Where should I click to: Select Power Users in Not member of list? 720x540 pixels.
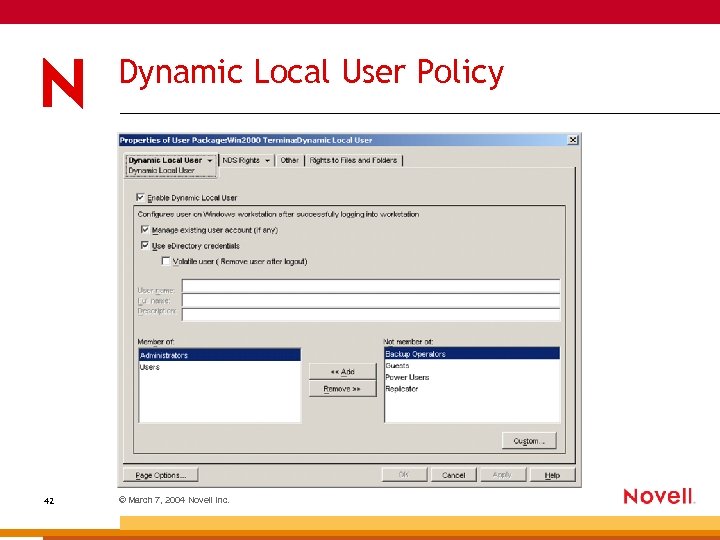pos(472,377)
